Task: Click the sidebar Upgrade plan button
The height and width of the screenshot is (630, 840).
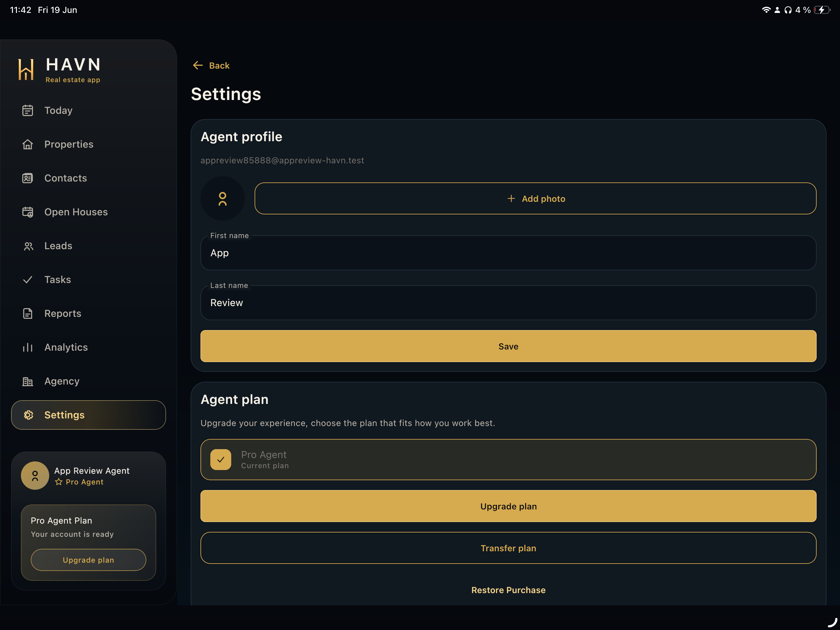Action: point(89,560)
